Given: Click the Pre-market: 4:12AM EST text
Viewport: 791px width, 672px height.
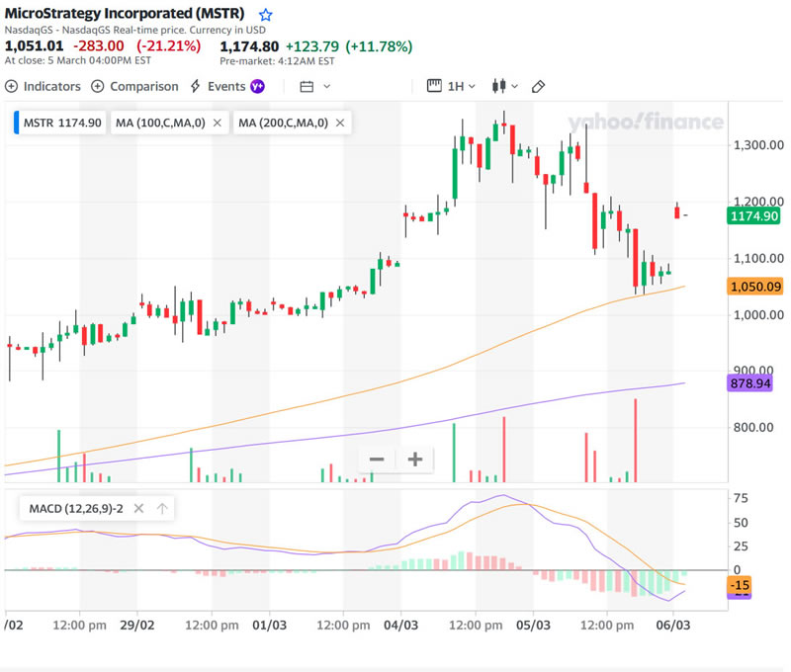Looking at the screenshot, I should [x=277, y=61].
